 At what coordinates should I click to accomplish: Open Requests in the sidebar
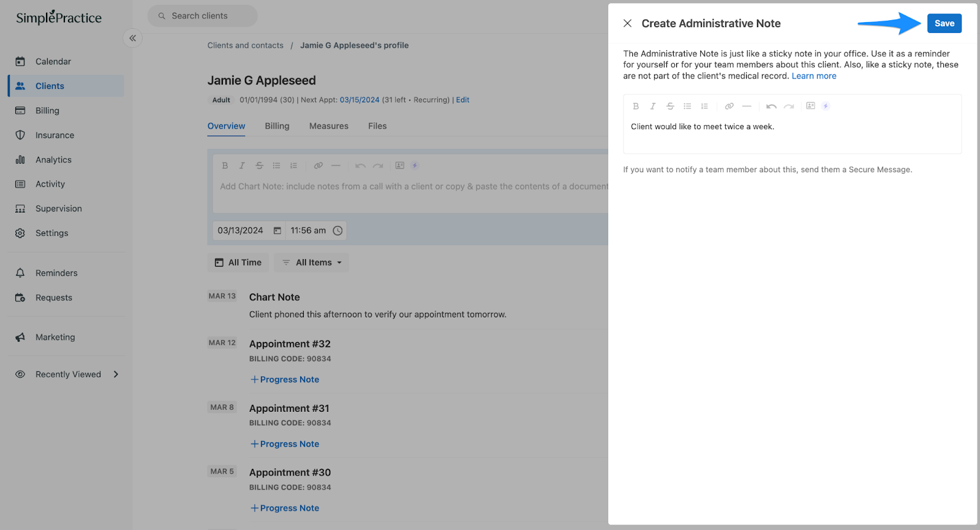point(67,297)
